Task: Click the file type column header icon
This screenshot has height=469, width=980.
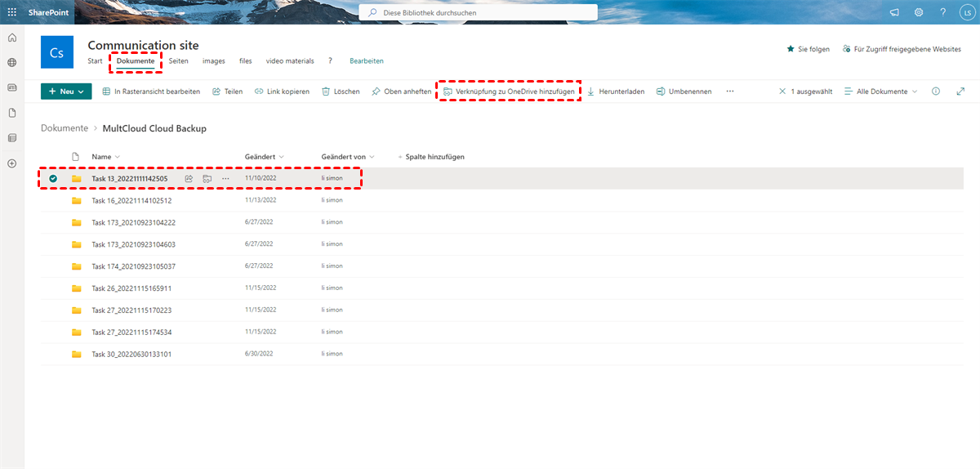Action: pyautogui.click(x=76, y=157)
